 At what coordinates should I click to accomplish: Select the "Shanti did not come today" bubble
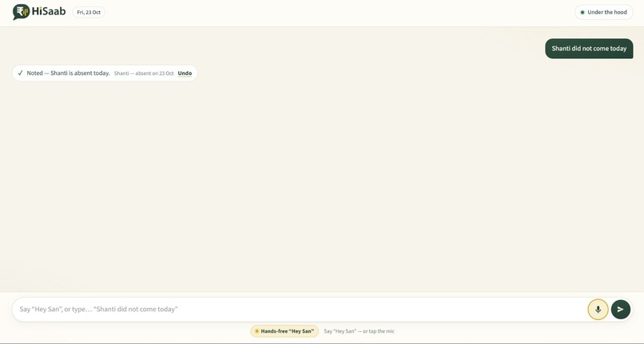click(x=589, y=49)
